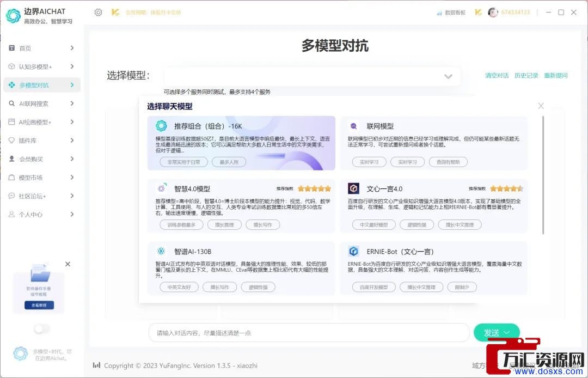Click the 百度开发模型 tag
The width and height of the screenshot is (588, 378).
(x=374, y=287)
